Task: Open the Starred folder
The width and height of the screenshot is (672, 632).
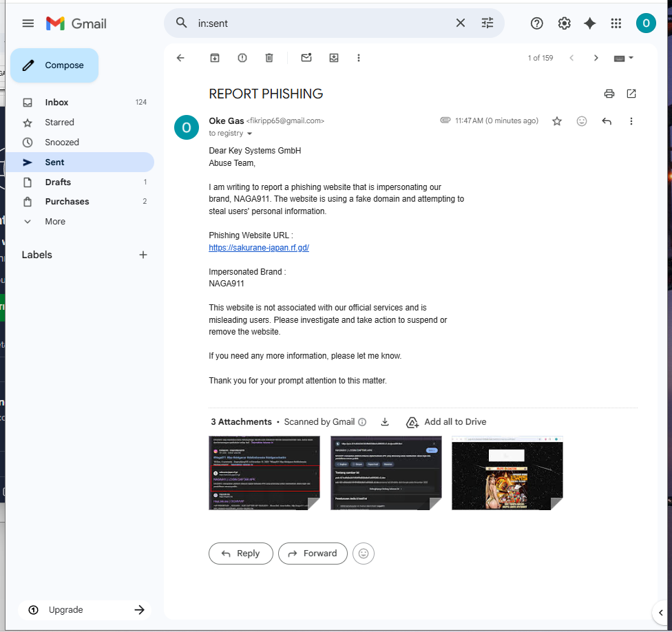Action: (80, 123)
